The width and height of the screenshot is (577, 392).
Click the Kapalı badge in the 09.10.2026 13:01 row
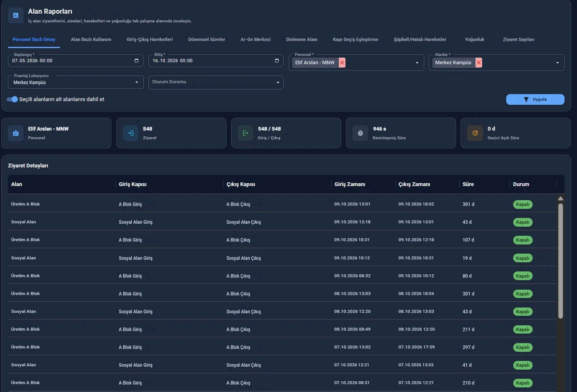coord(523,204)
